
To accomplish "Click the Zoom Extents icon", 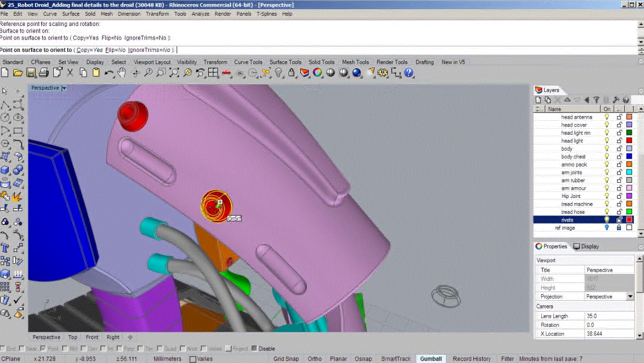I will tap(174, 73).
